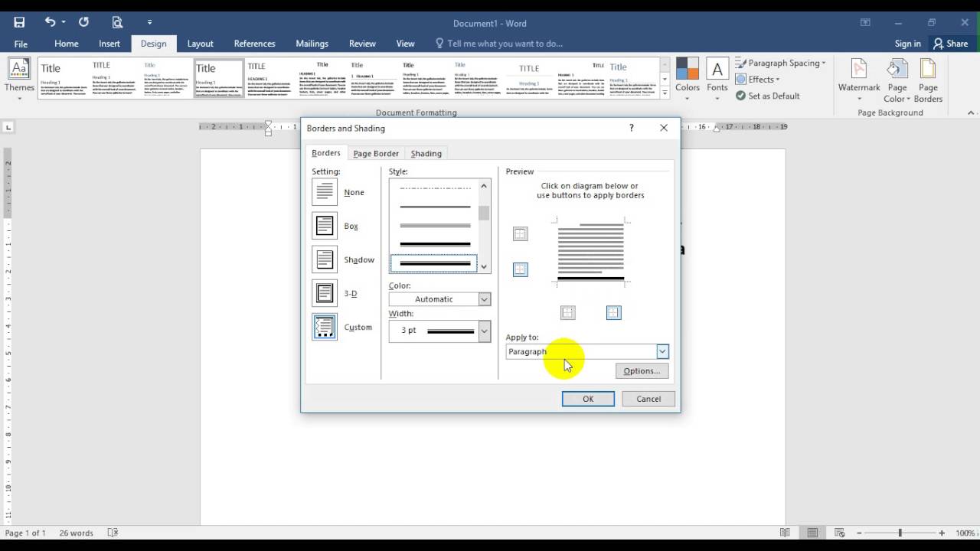Click the Tell me what you want field
The image size is (980, 551).
pos(499,44)
